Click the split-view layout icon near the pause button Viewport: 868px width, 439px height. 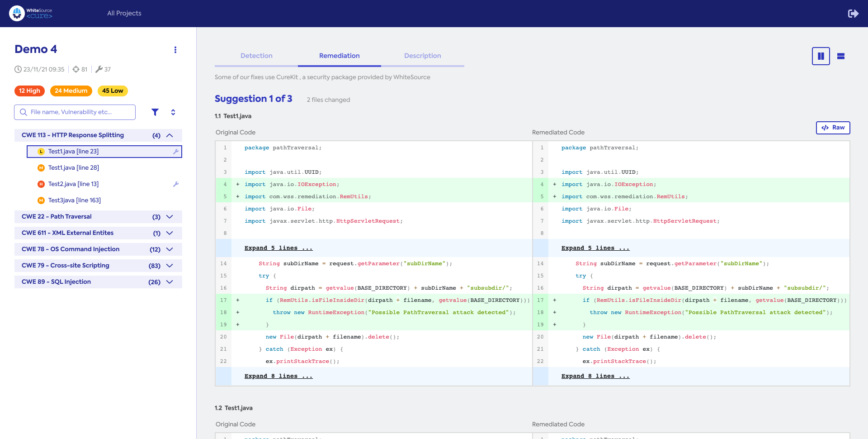coord(841,56)
